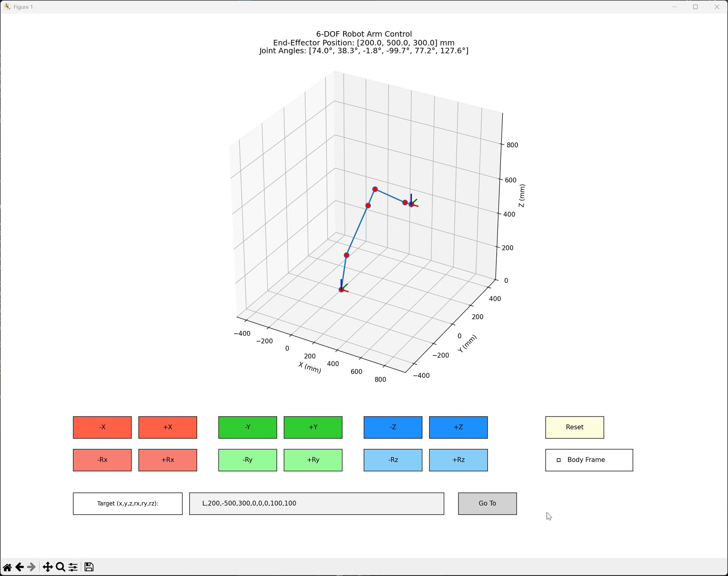Click the +Ry rotation button

313,460
